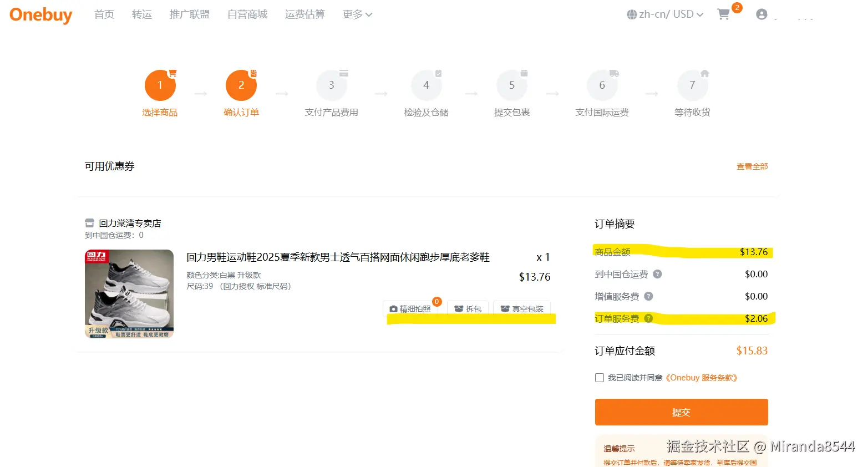This screenshot has height=467, width=868.
Task: Click the 订单服务费 $2.06 value
Action: coord(756,318)
